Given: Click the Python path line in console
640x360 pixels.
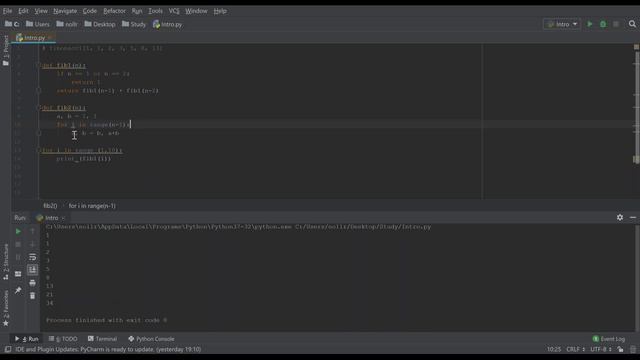Looking at the screenshot, I should [x=238, y=227].
